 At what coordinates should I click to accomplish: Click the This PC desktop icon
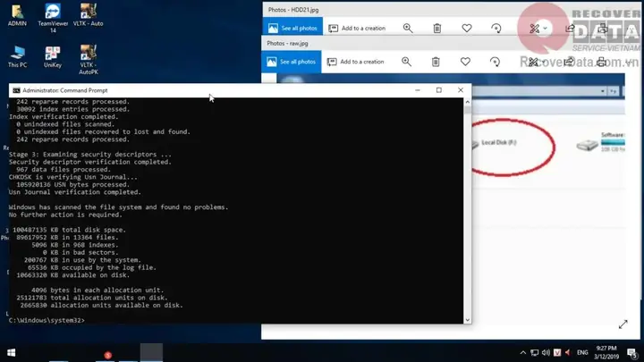(x=17, y=58)
